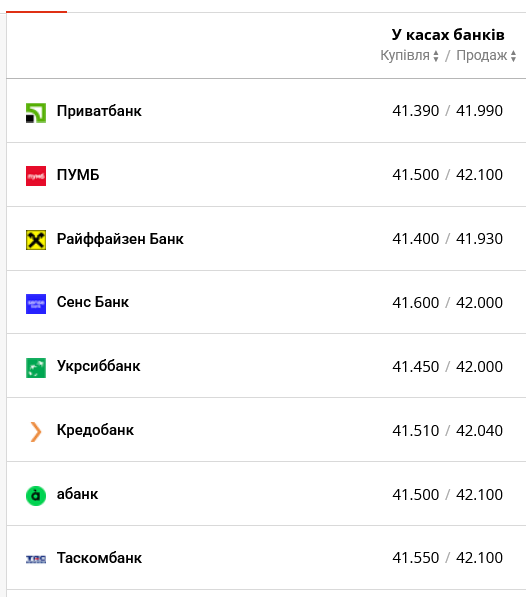
Task: Open the Кредобанк name link
Action: (95, 430)
